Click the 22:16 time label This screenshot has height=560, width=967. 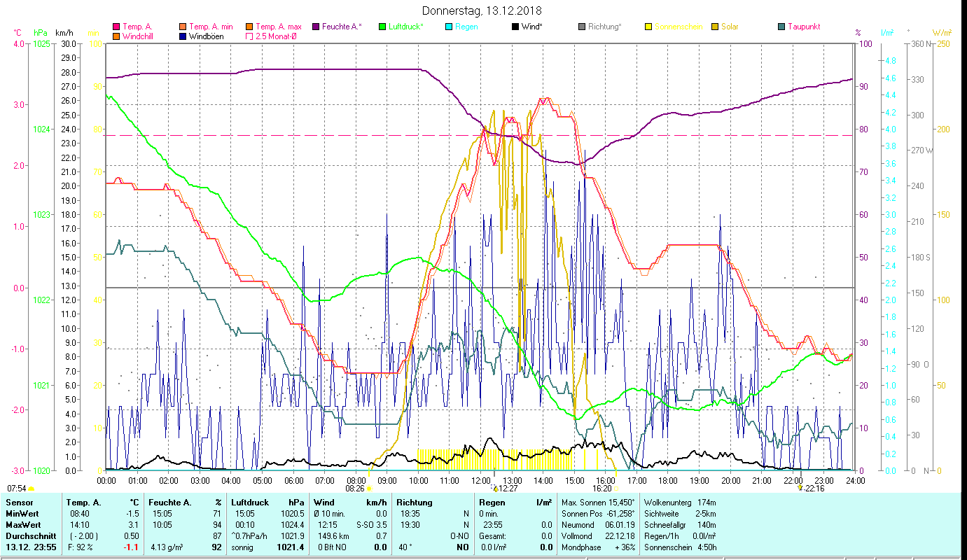pos(814,489)
